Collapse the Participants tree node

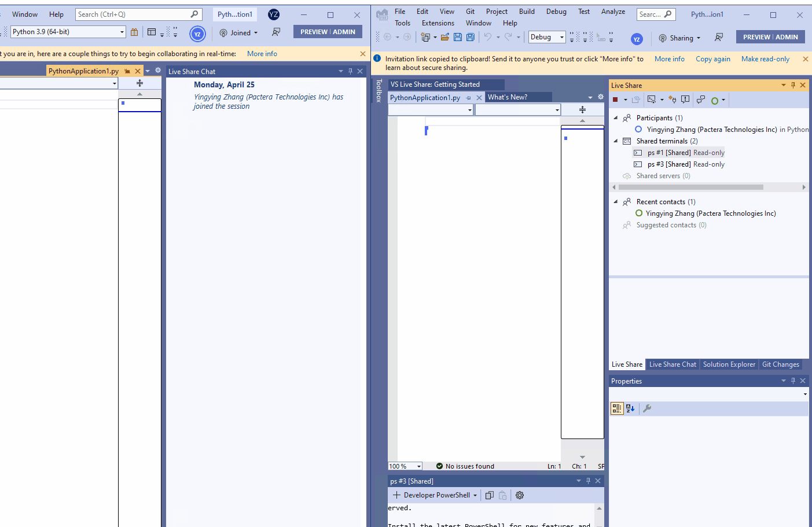[616, 117]
